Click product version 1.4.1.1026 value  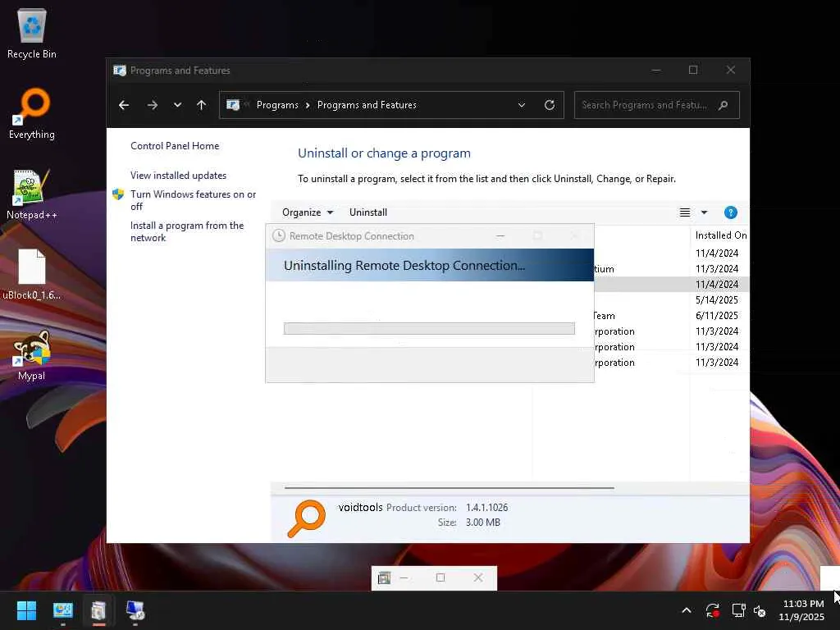pos(486,507)
